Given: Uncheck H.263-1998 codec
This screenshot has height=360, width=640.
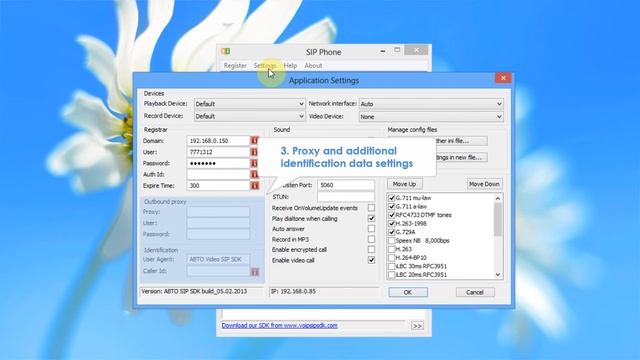Looking at the screenshot, I should (391, 224).
